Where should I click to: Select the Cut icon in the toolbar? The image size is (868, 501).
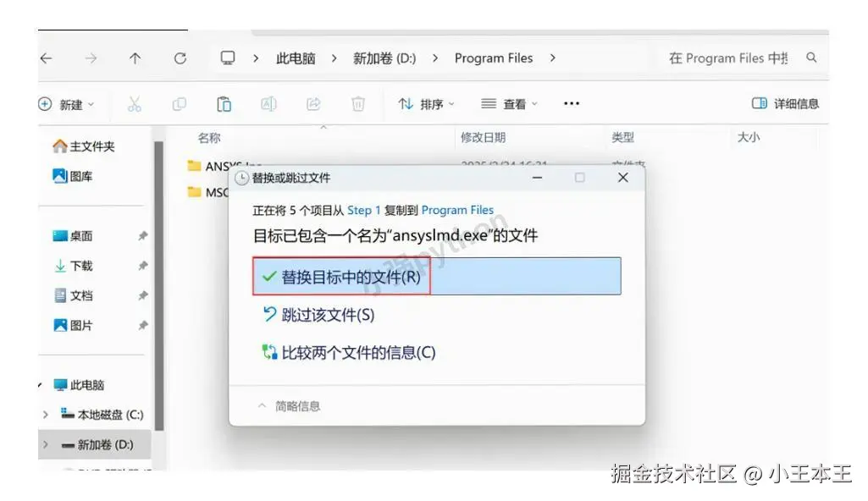(133, 103)
